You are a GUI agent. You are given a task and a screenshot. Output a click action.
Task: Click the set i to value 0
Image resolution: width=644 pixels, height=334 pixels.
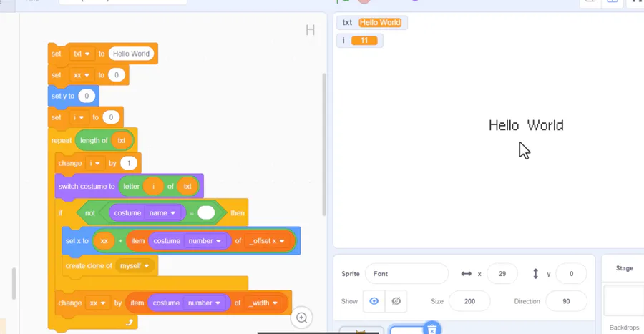(x=111, y=117)
